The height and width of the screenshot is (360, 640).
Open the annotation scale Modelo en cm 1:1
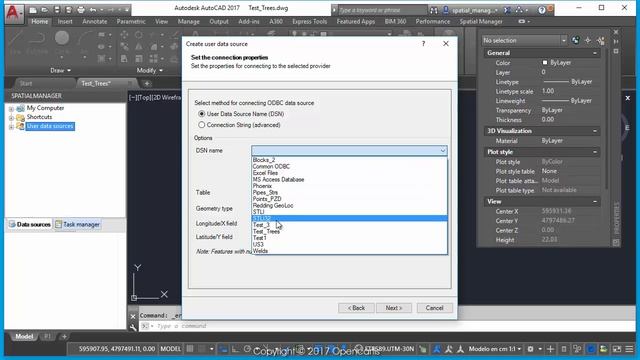coord(495,349)
